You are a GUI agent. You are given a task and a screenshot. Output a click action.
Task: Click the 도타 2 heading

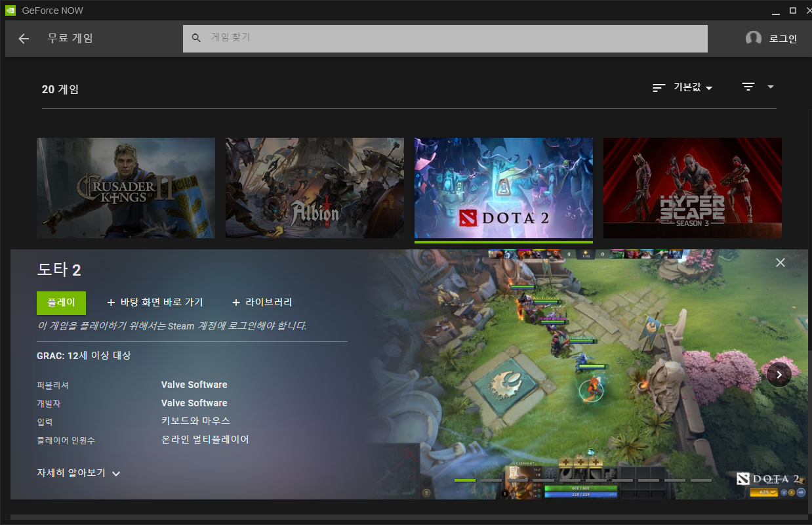59,270
